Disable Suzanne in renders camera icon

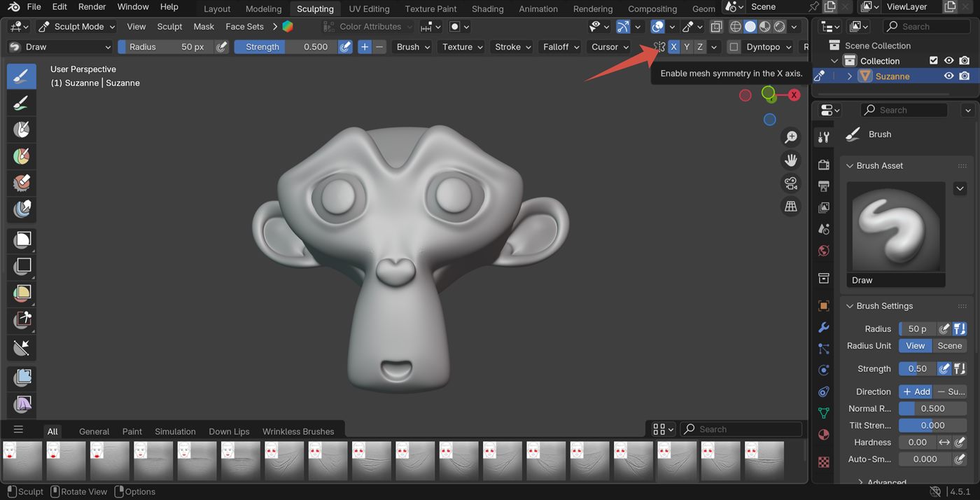[x=964, y=76]
